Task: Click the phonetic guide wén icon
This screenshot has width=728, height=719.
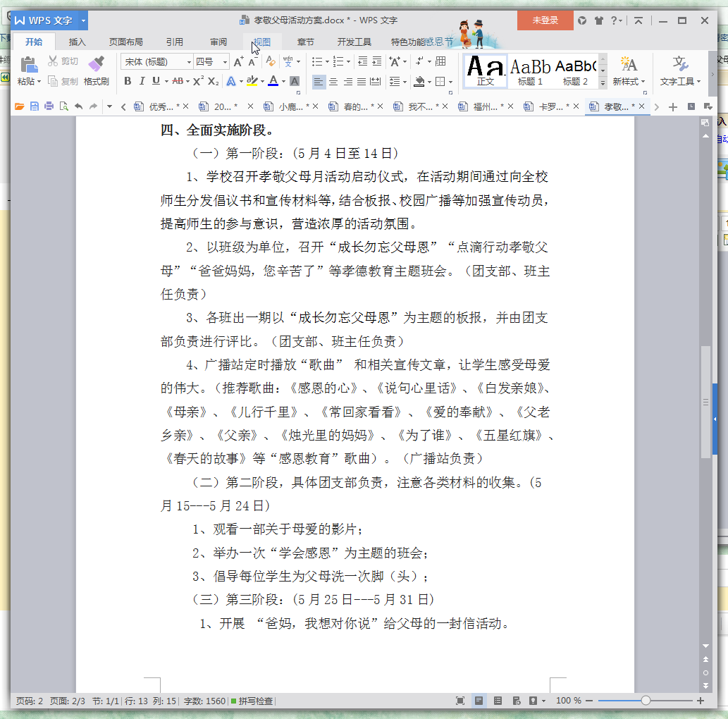Action: click(288, 62)
